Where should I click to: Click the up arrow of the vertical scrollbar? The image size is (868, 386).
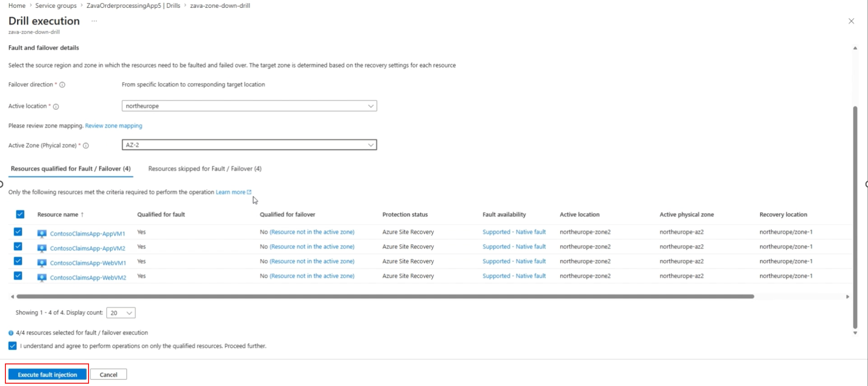pos(855,48)
